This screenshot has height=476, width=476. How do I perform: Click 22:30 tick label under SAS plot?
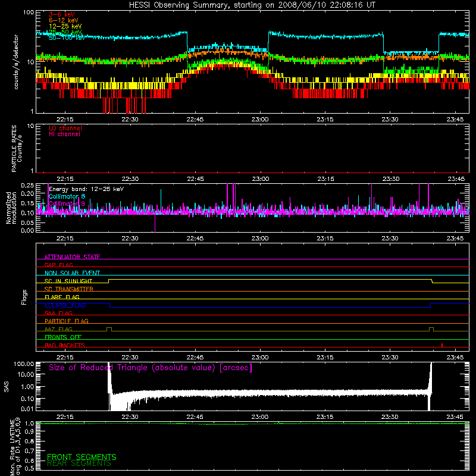[x=130, y=417]
